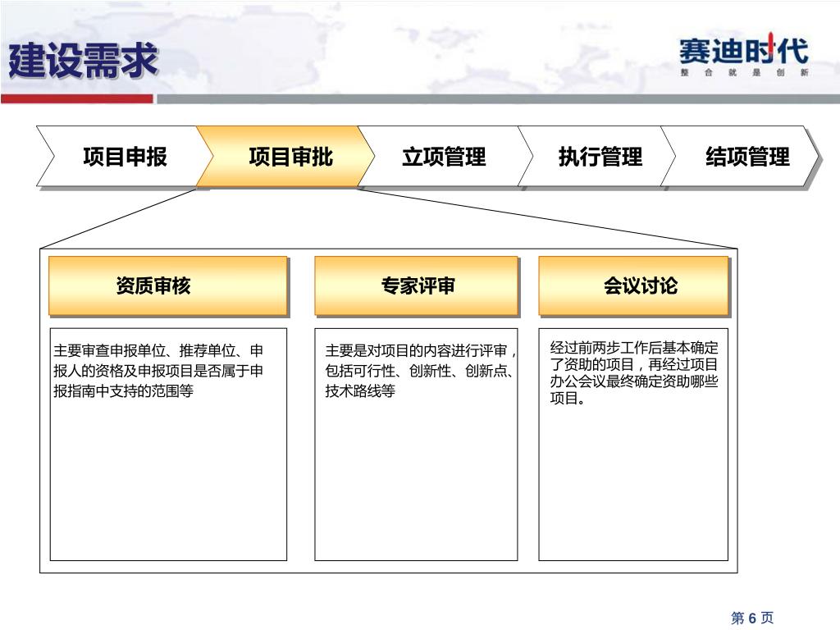
Task: Click the text 了资助的项目，再经过项目
Action: [x=634, y=365]
